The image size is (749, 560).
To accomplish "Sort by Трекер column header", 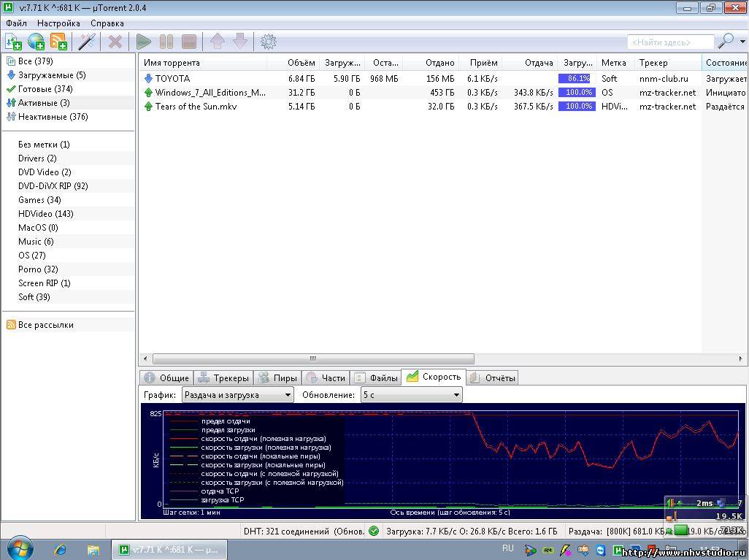I will pos(668,63).
